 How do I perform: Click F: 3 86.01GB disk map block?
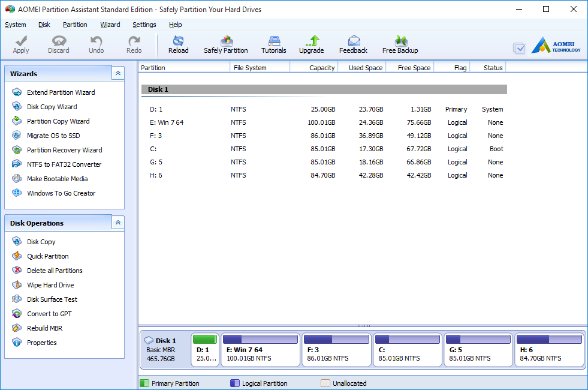coord(337,349)
